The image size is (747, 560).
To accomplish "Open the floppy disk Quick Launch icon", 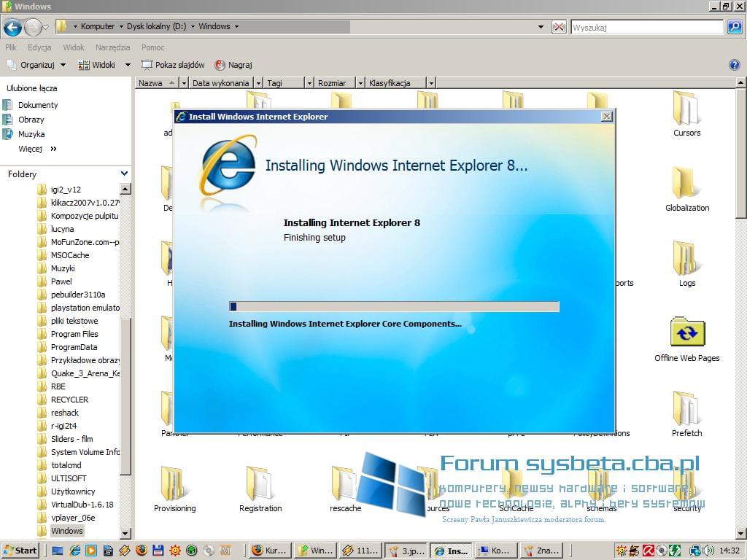I will click(x=158, y=551).
